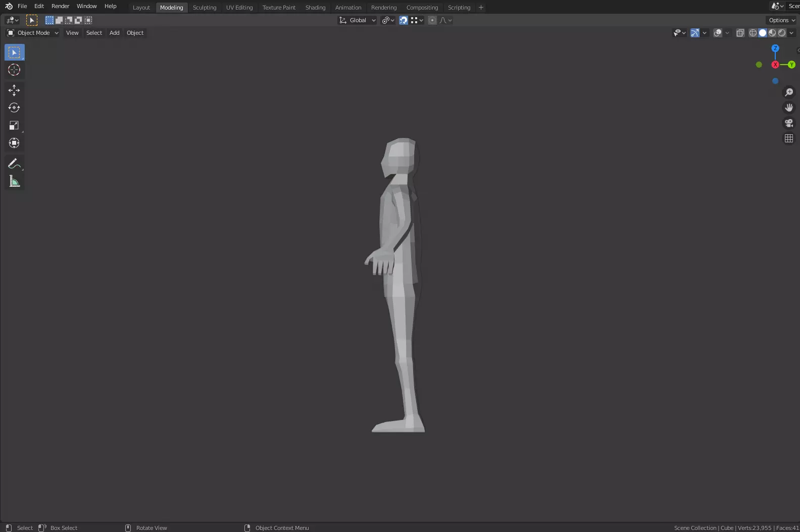Switch to the UV Editing workspace tab
Viewport: 800px width, 532px height.
click(239, 8)
